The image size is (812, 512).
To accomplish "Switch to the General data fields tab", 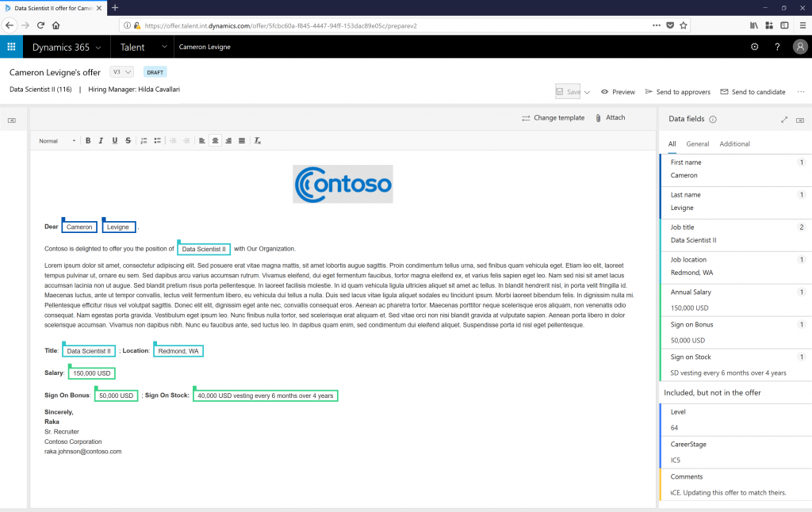I will [698, 143].
